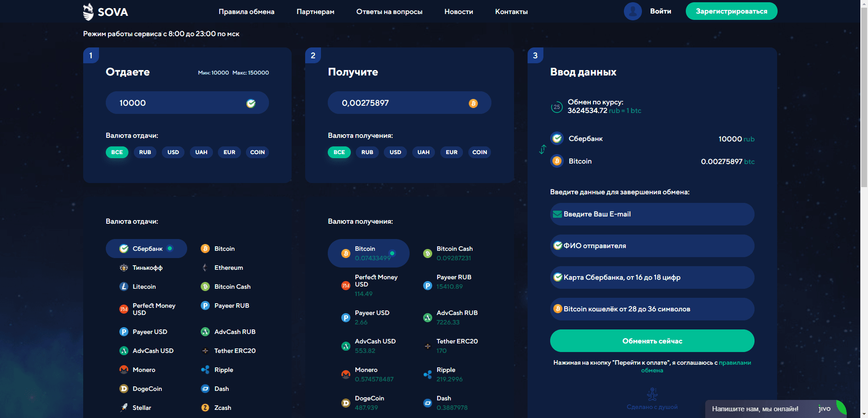Image resolution: width=868 pixels, height=418 pixels.
Task: Click the Обменять сейчас button
Action: coord(652,341)
